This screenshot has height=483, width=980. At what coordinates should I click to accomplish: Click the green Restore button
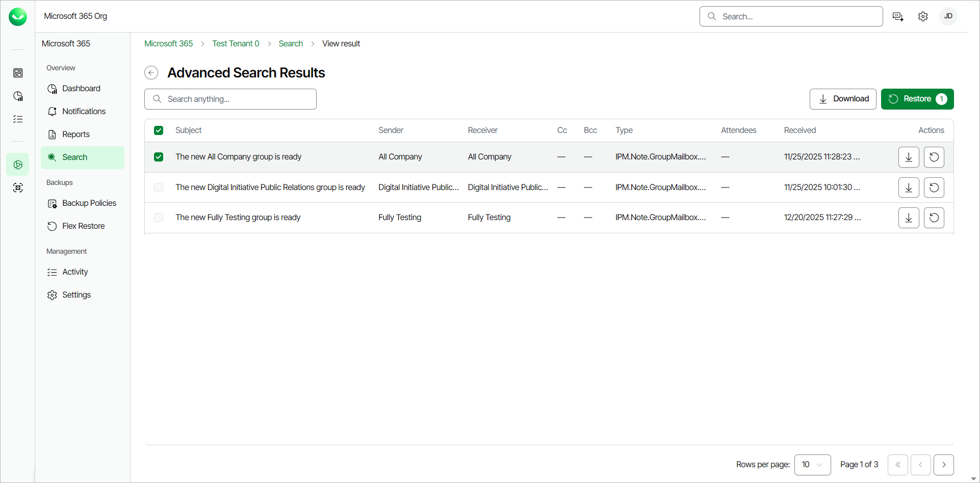click(x=917, y=99)
